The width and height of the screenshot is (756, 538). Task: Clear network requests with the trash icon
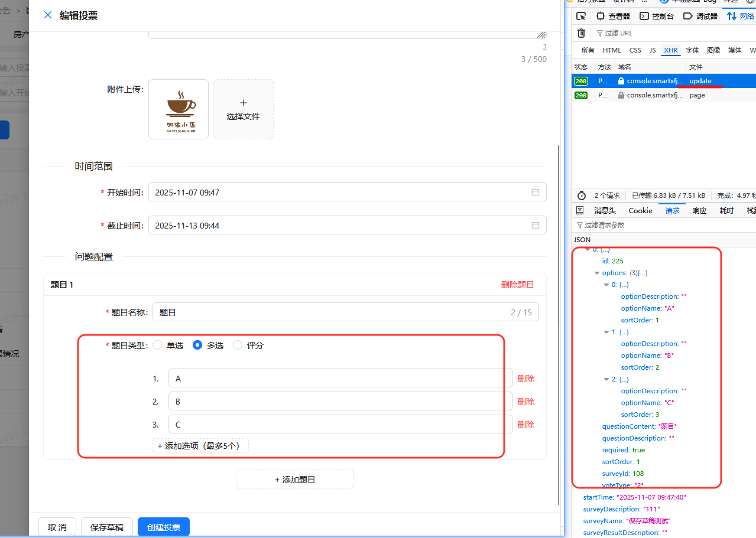(581, 33)
